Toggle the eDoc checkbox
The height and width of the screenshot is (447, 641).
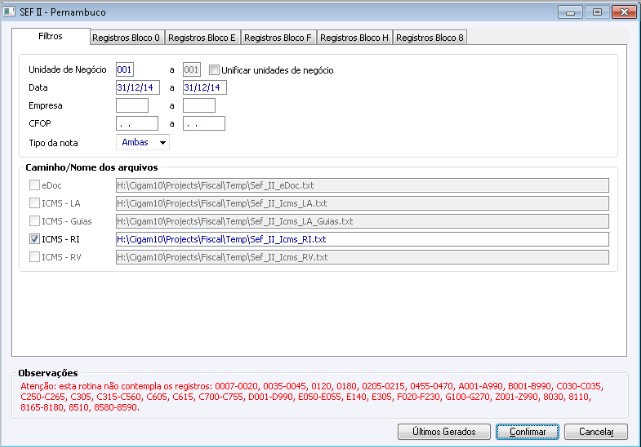[34, 185]
